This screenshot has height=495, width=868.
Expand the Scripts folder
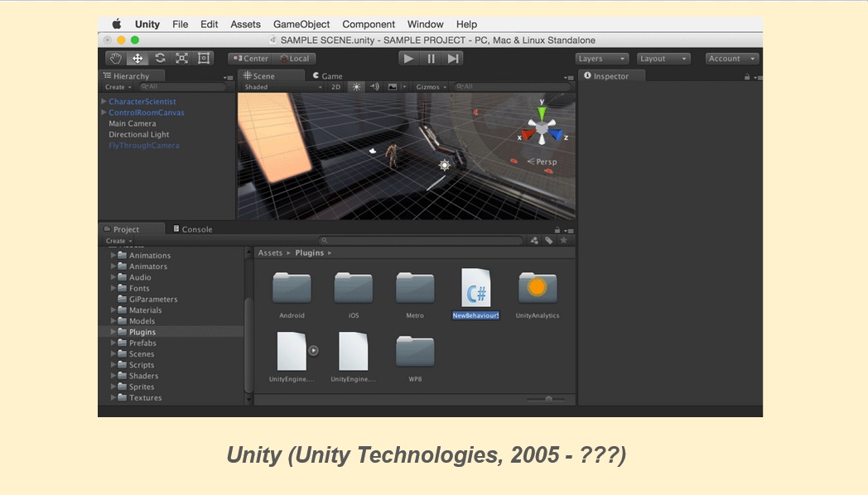(x=113, y=364)
